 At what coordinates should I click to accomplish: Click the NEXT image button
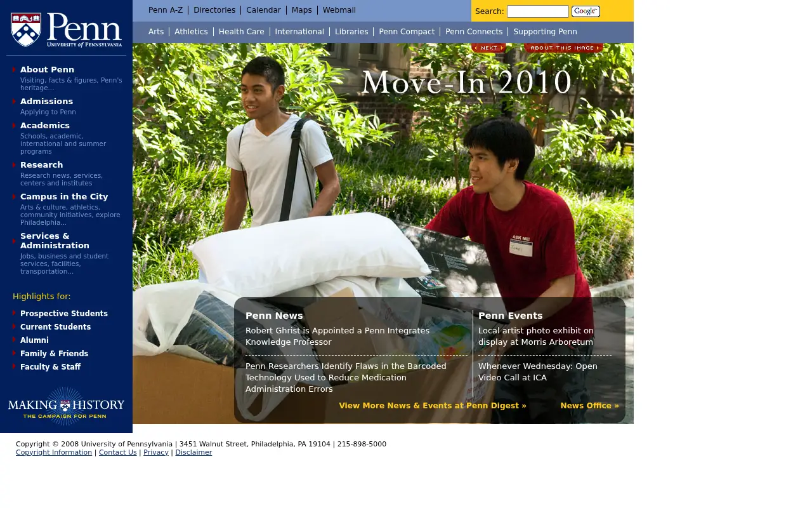click(x=488, y=48)
